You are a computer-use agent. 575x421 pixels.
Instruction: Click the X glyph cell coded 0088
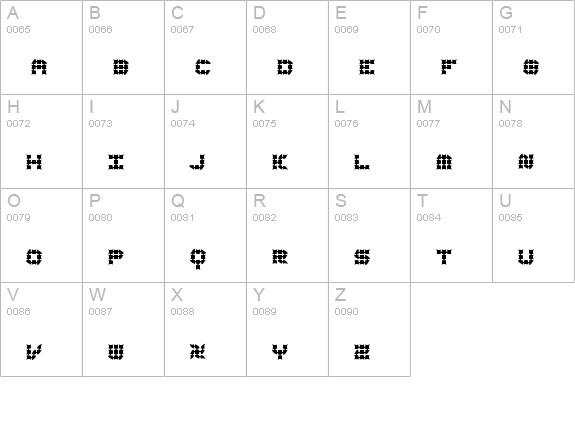click(205, 329)
